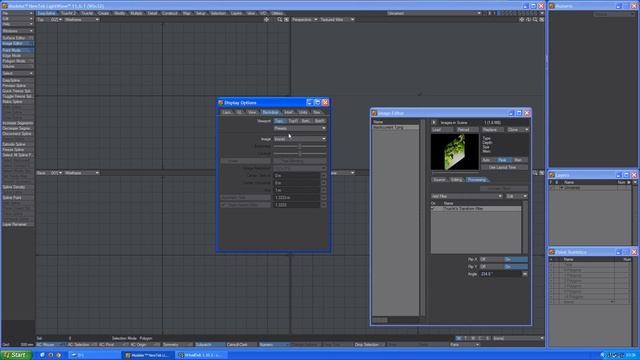Set Flip Y to Off in Image Editor
Image resolution: width=640 pixels, height=360 pixels.
pyautogui.click(x=491, y=267)
